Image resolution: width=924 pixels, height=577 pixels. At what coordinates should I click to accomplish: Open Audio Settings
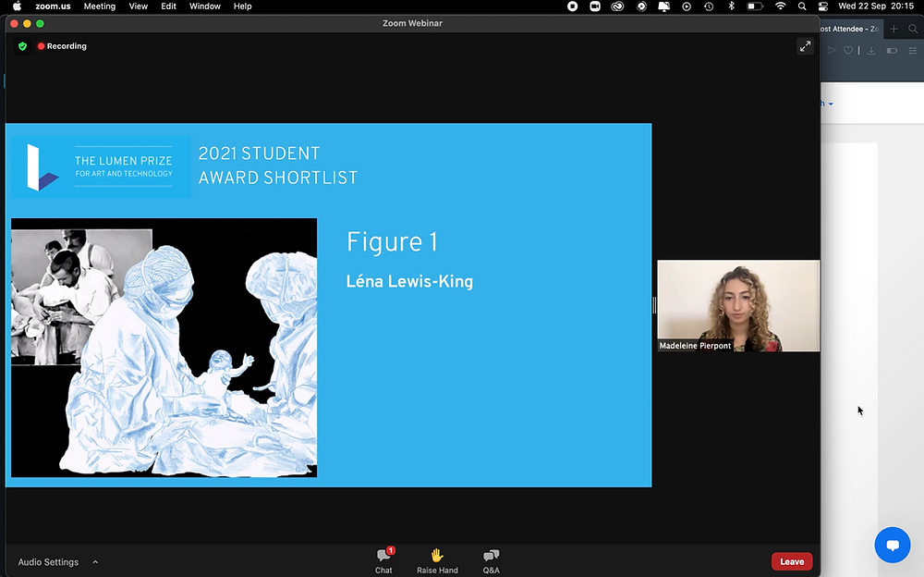point(48,562)
